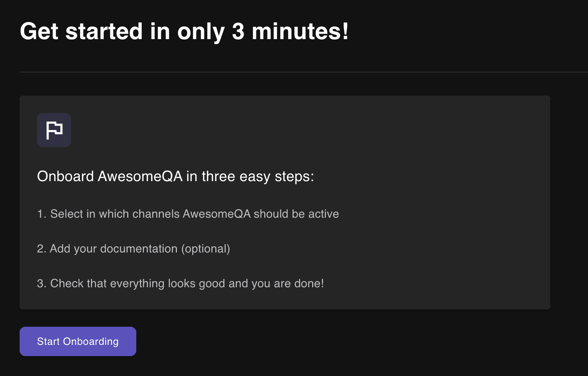Click the word 'steps:' in the card subtitle

294,176
